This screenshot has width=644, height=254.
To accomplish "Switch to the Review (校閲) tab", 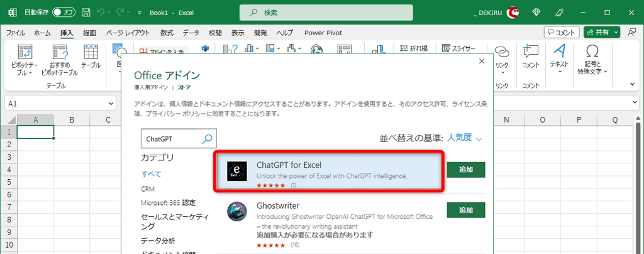I will [x=215, y=33].
